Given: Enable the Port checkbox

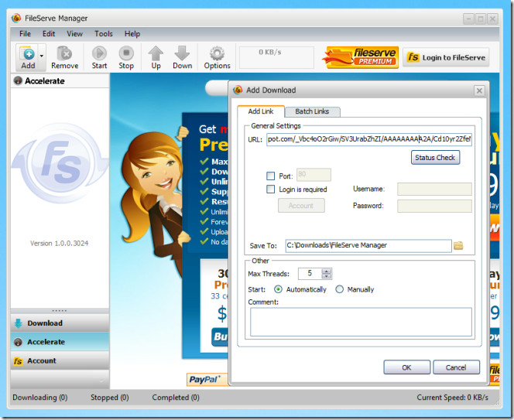Looking at the screenshot, I should pos(270,176).
